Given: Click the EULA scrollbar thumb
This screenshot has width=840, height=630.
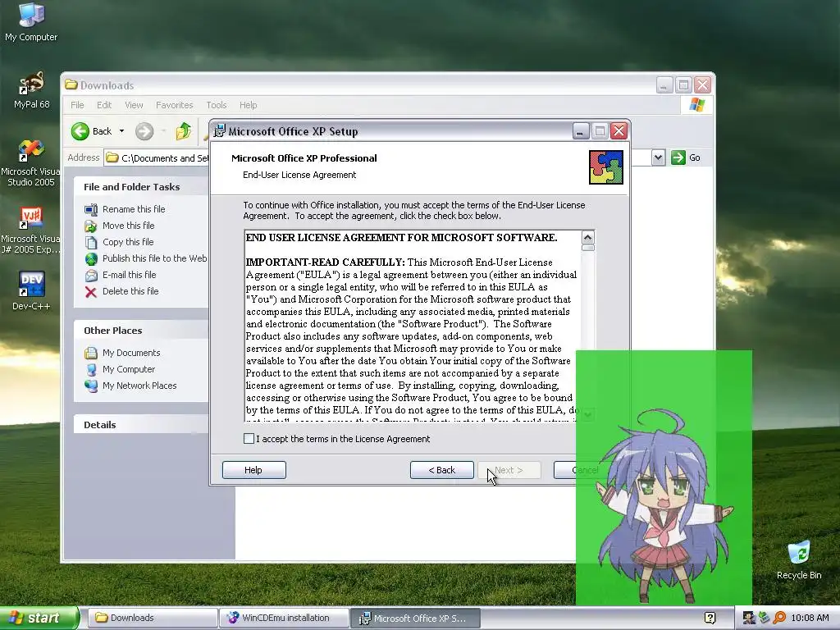Looking at the screenshot, I should [x=587, y=248].
